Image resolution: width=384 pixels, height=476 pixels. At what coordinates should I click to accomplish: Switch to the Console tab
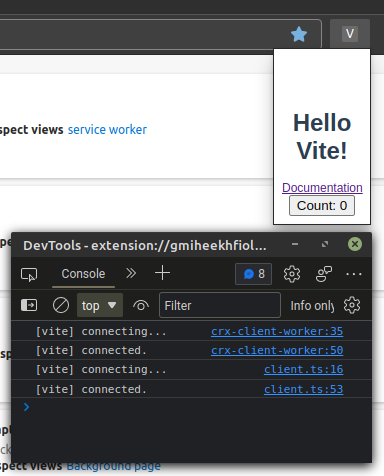click(x=83, y=274)
